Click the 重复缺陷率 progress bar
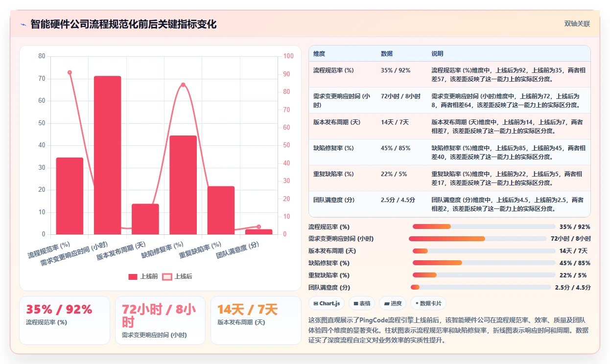 click(x=484, y=275)
